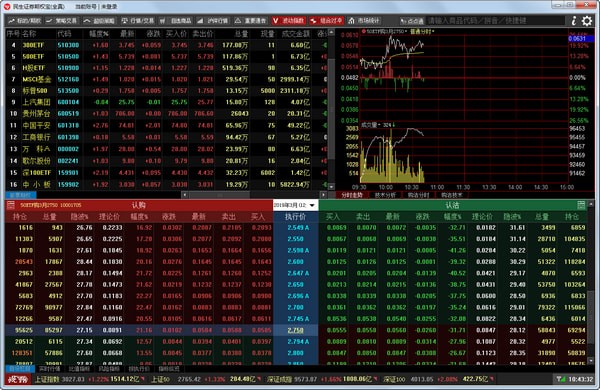Click the 50ETF购3月2750 chart title label
Screen dimensions: 600x390
tap(384, 31)
